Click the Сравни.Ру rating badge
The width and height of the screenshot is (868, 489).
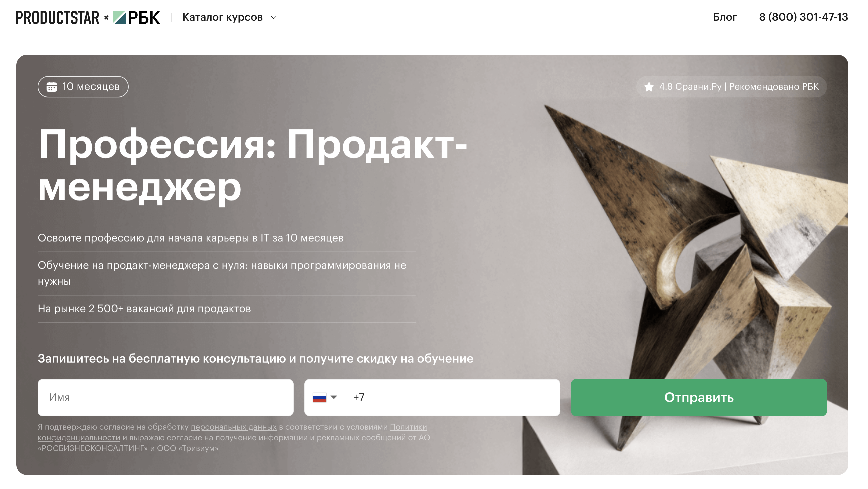tap(731, 87)
